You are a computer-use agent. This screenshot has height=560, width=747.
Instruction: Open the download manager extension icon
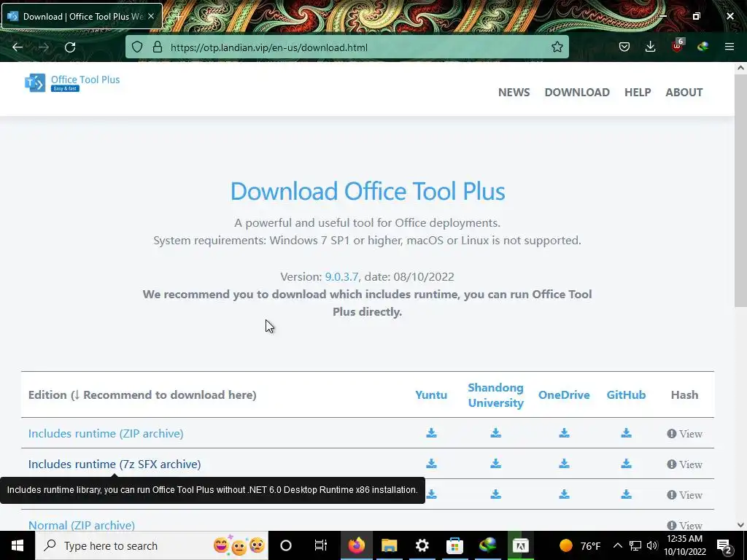click(x=703, y=47)
